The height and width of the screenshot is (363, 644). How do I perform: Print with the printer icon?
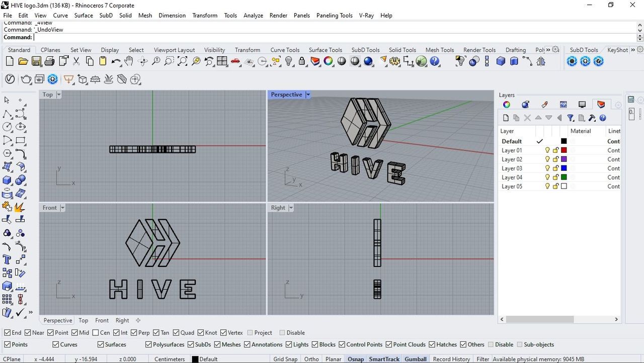49,61
